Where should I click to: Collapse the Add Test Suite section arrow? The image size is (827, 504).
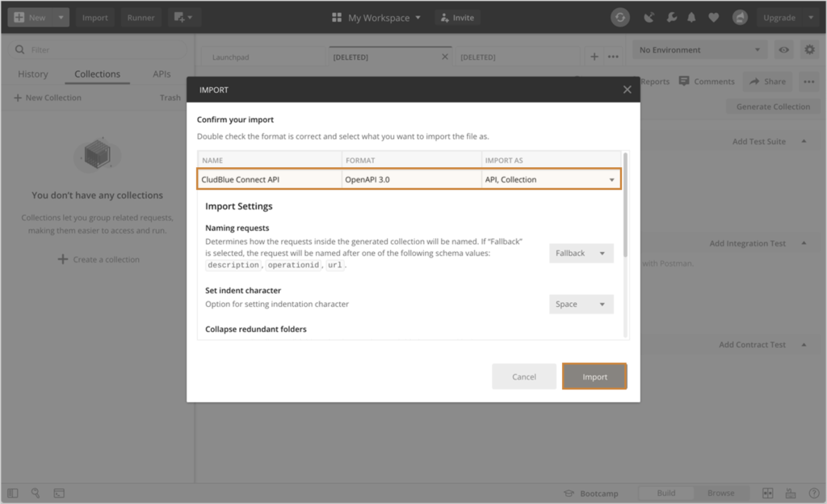click(x=804, y=141)
